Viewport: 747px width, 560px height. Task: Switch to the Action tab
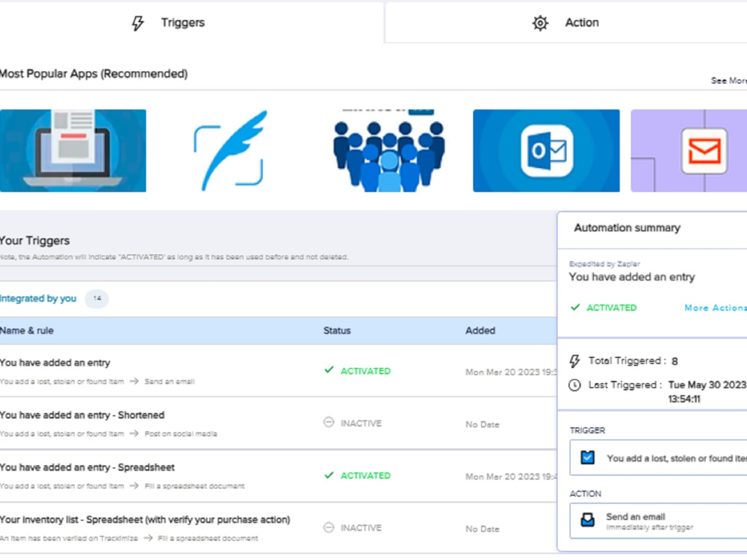coord(566,22)
